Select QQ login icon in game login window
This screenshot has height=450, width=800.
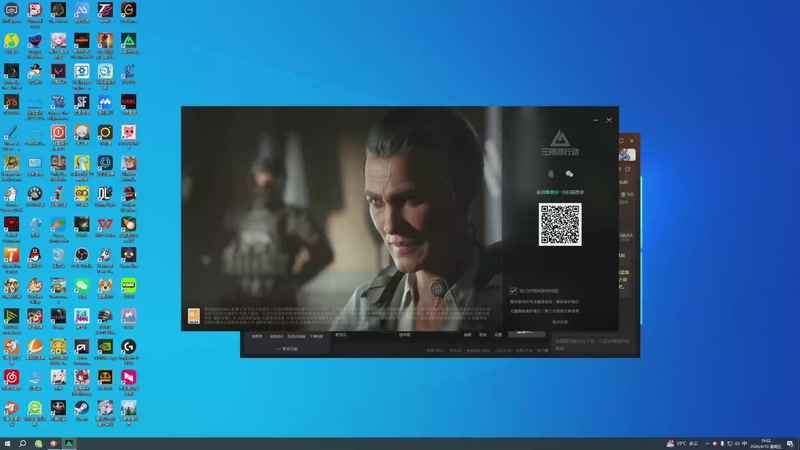click(x=551, y=174)
